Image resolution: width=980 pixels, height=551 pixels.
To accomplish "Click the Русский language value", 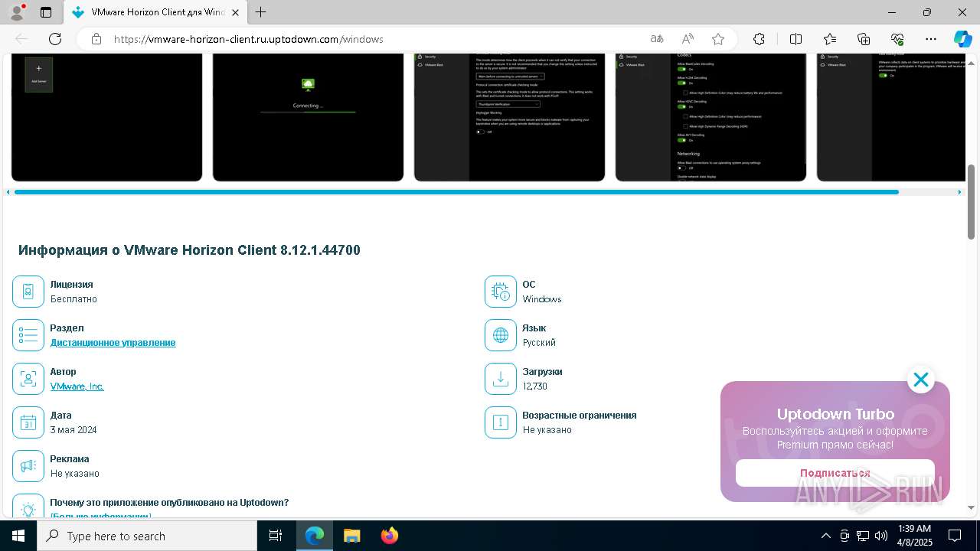I will (x=539, y=343).
